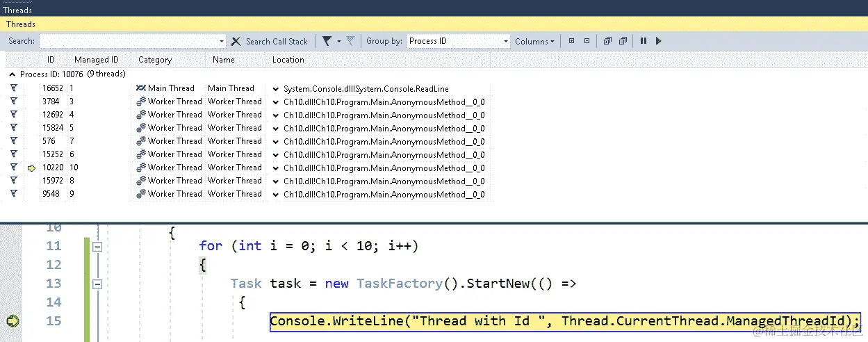
Task: Click Worker Thread gear icon for thread 15972
Action: tap(141, 181)
